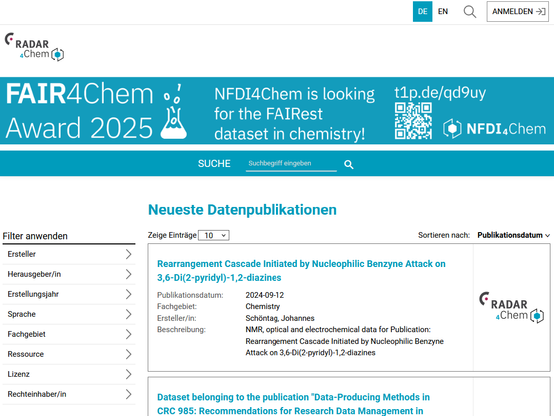Click the flask icon in FAIR4Chem banner
The image size is (554, 416).
coord(173,112)
